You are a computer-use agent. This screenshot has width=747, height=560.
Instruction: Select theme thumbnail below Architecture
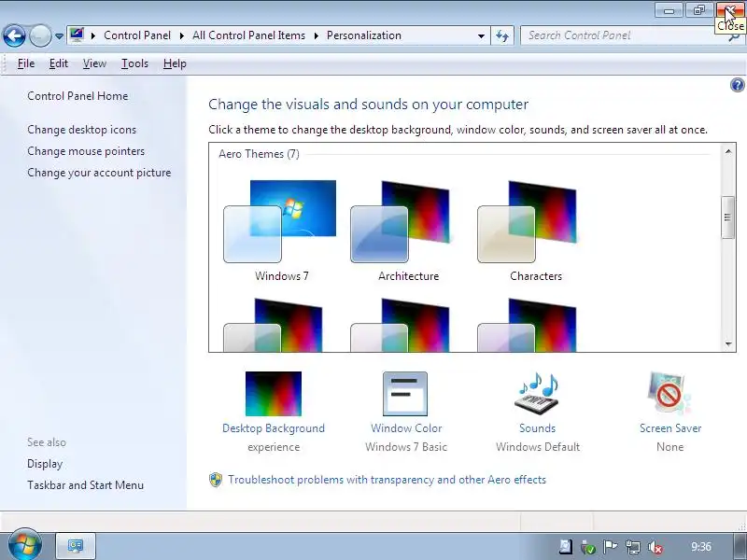pyautogui.click(x=401, y=325)
